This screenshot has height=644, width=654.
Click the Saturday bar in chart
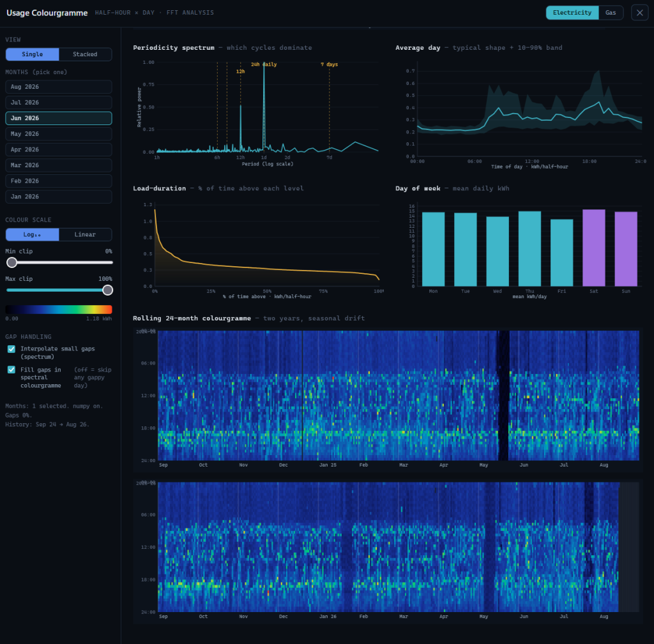coord(593,248)
